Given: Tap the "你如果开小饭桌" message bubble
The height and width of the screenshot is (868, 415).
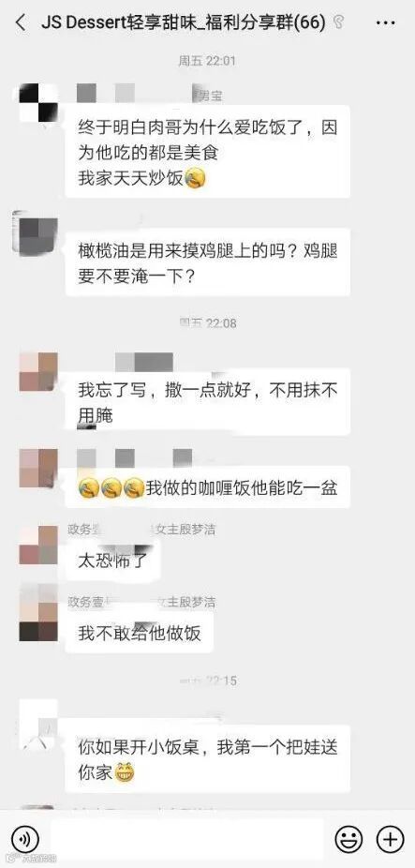Looking at the screenshot, I should (x=208, y=758).
